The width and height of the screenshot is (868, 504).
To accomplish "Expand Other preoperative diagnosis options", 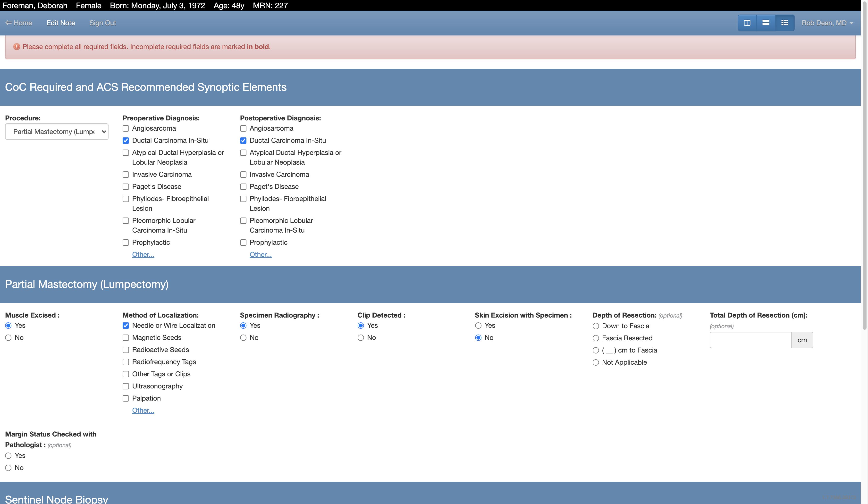I will click(x=143, y=254).
